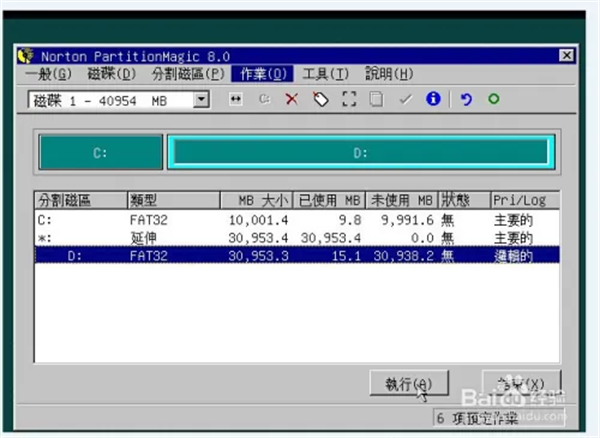This screenshot has width=600, height=438.
Task: Click the 邏輯的 cell in D: row
Action: click(513, 256)
